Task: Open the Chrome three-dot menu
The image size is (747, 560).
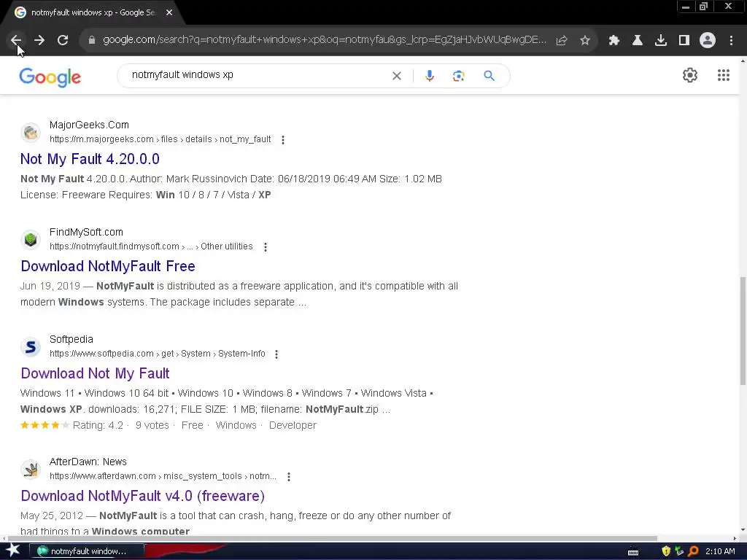Action: tap(731, 41)
